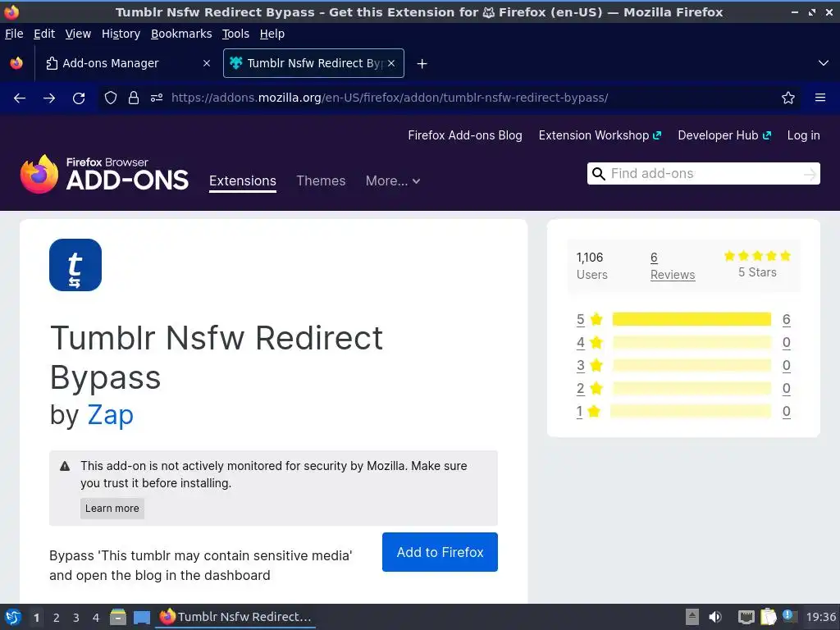Click the address bar URL

point(390,98)
